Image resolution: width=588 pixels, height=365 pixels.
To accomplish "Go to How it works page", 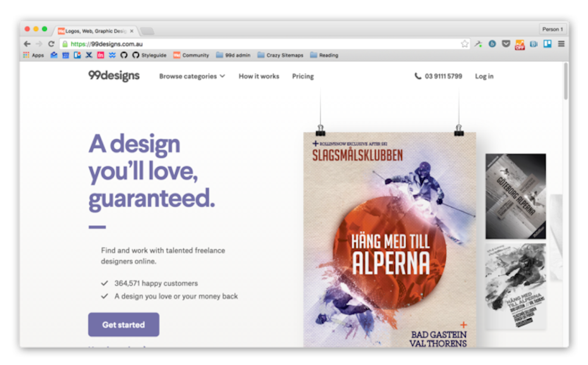I will (x=259, y=76).
